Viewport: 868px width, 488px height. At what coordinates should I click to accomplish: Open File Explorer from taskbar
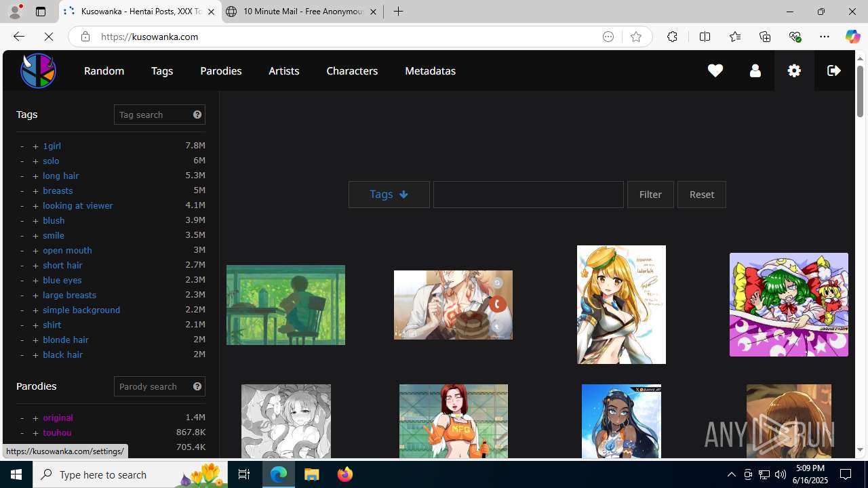312,474
